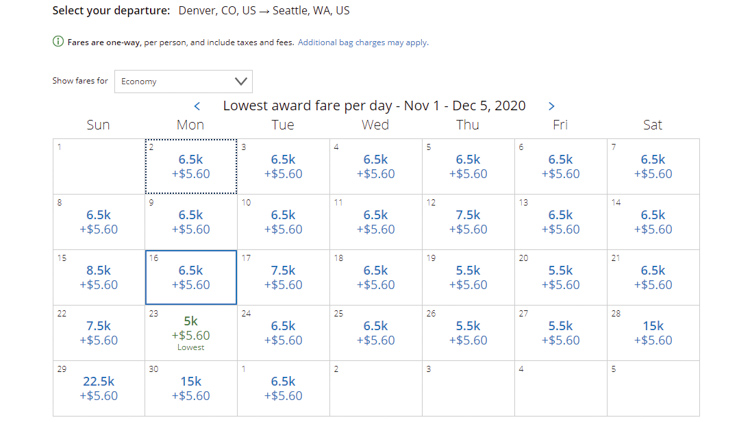This screenshot has height=422, width=750.
Task: Select November 29 fare of 22.5k
Action: 98,388
